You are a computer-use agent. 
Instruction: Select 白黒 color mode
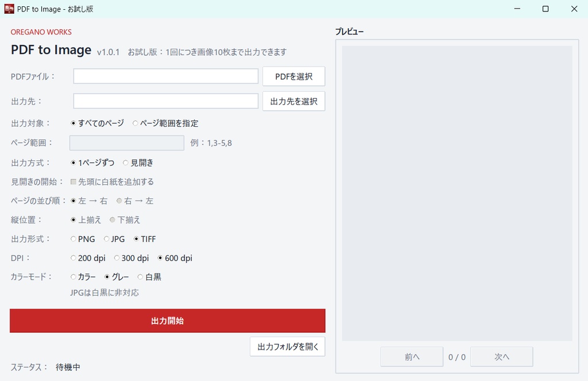[x=149, y=277]
